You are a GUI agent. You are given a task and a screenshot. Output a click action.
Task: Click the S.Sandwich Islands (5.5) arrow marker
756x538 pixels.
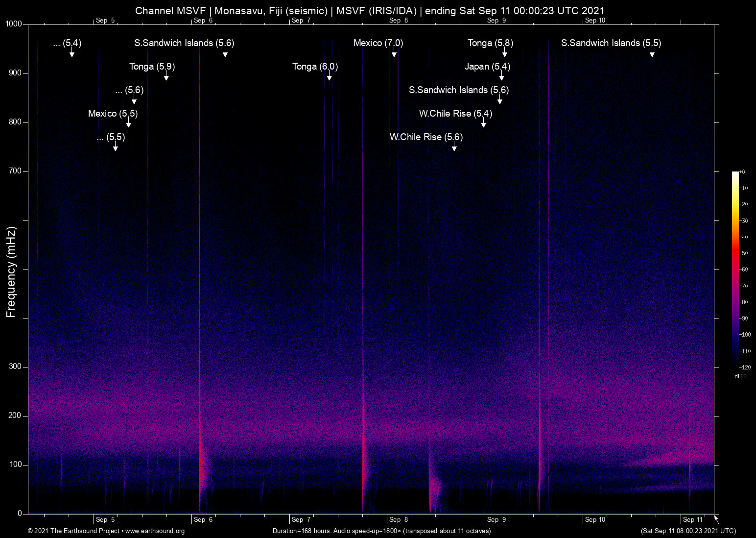652,52
